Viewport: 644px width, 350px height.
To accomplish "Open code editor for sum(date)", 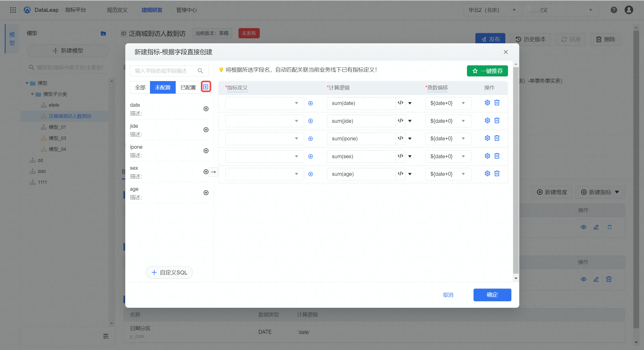I will (x=401, y=103).
